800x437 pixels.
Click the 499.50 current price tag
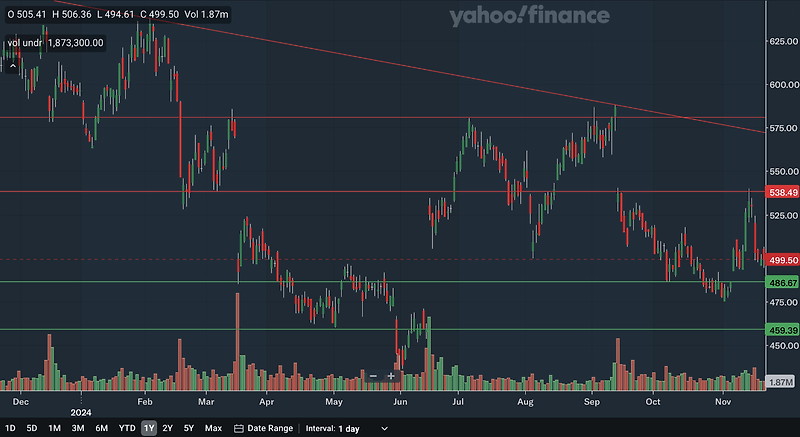[783, 260]
